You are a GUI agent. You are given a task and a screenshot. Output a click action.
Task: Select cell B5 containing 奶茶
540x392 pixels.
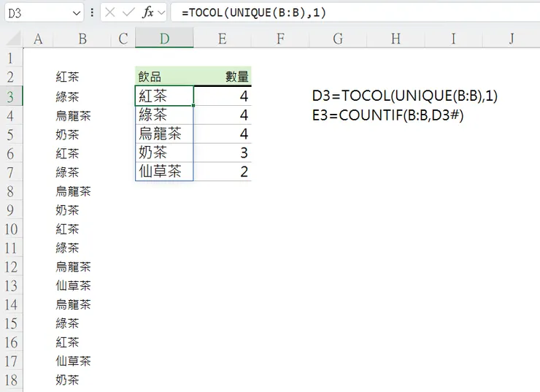point(82,135)
